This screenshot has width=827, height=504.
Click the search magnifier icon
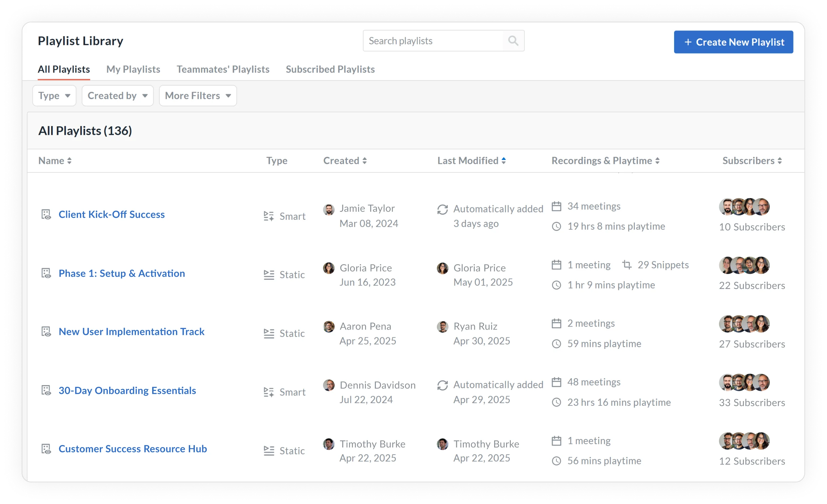coord(513,41)
